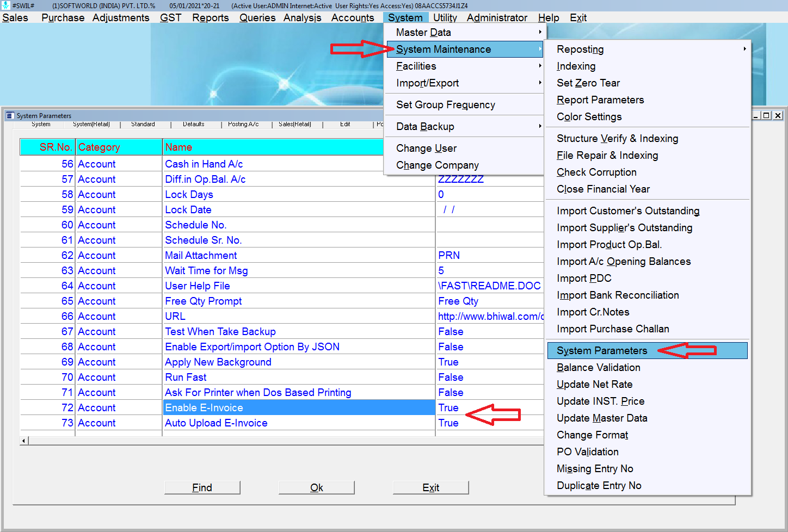Viewport: 788px width, 532px height.
Task: Expand the Master Data submenu arrow
Action: 540,32
